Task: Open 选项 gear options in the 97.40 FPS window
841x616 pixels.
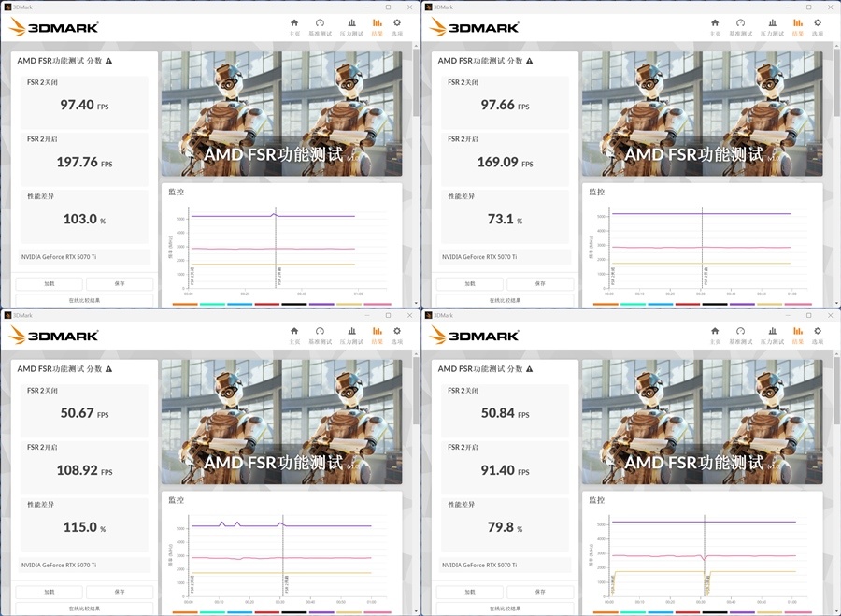Action: pos(397,27)
